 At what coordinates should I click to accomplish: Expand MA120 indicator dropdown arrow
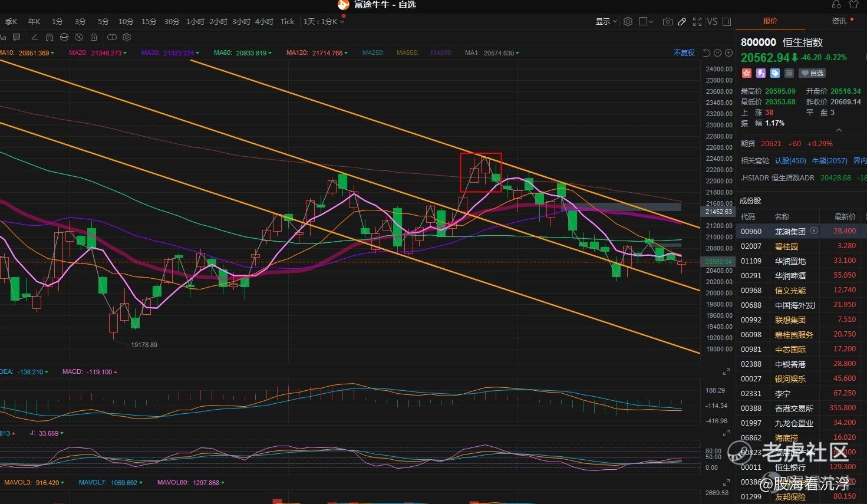pos(345,53)
